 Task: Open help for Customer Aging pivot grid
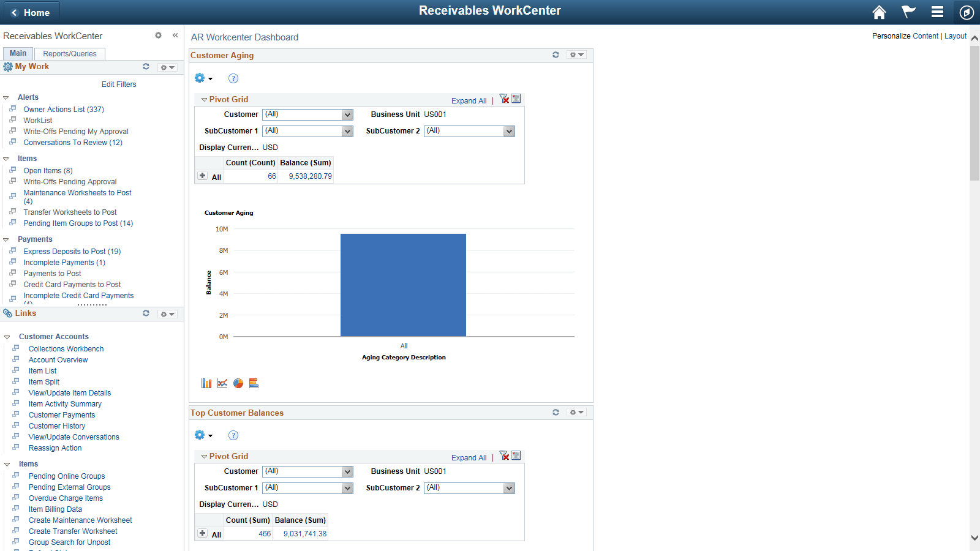pyautogui.click(x=233, y=78)
